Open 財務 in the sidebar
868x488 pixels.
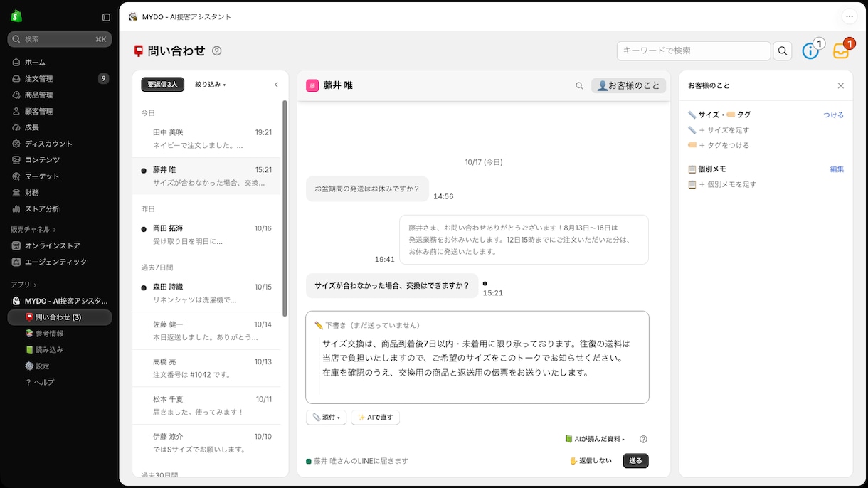pos(59,193)
